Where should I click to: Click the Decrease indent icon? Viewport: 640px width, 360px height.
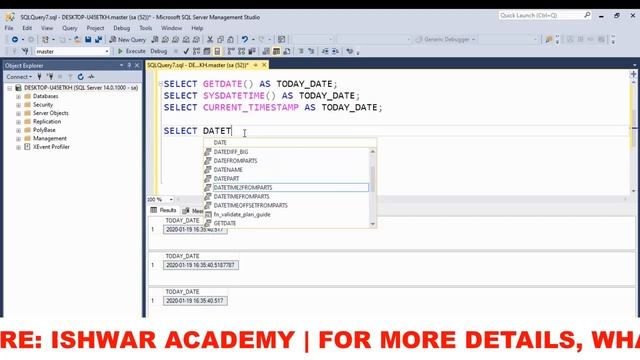click(x=325, y=51)
